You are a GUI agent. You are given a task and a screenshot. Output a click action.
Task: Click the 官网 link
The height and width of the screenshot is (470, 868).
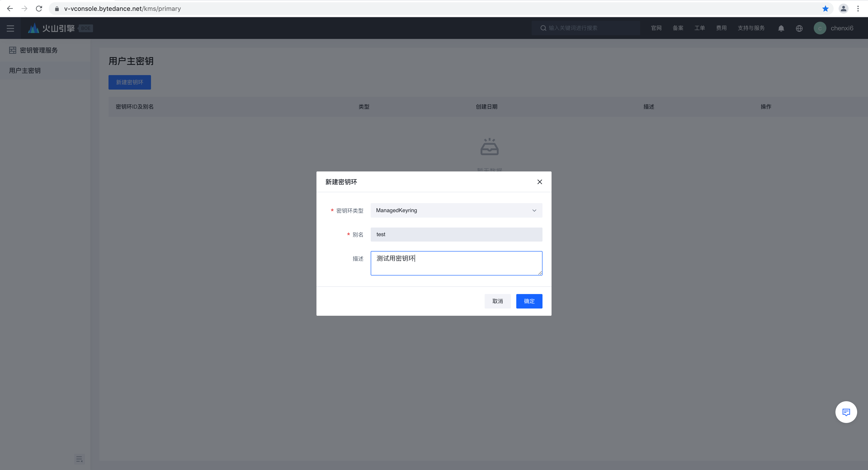point(656,28)
